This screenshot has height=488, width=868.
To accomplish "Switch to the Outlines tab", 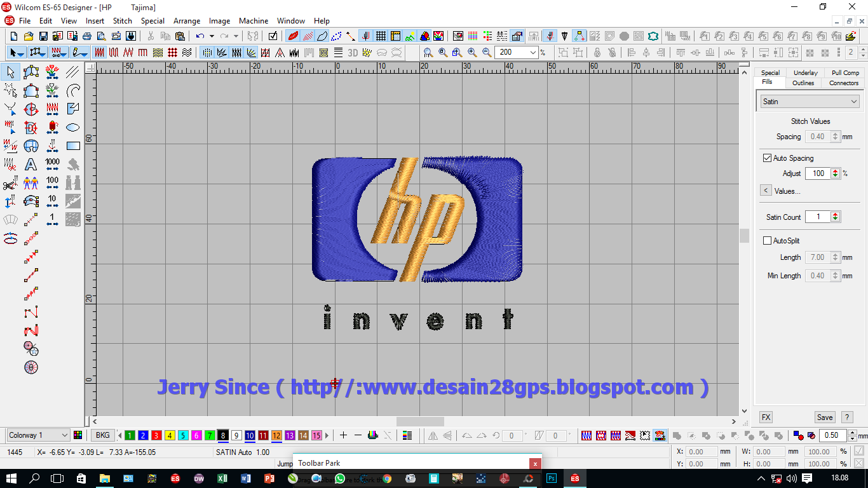I will (803, 83).
